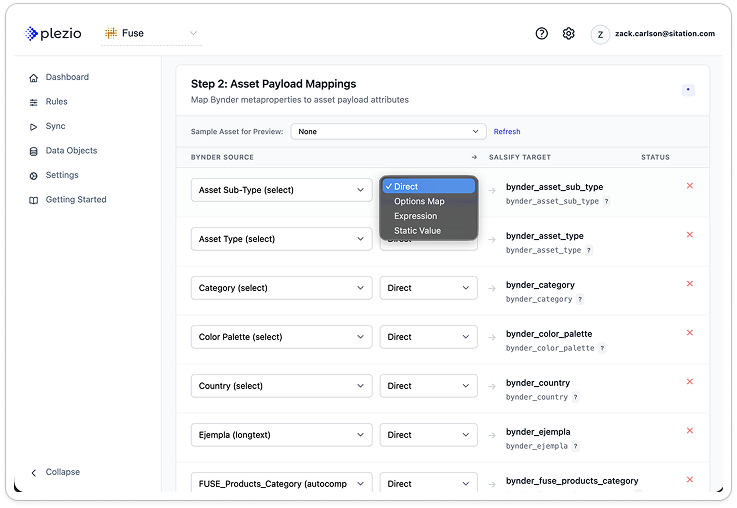
Task: Click the bold bynder_country target name
Action: [538, 383]
